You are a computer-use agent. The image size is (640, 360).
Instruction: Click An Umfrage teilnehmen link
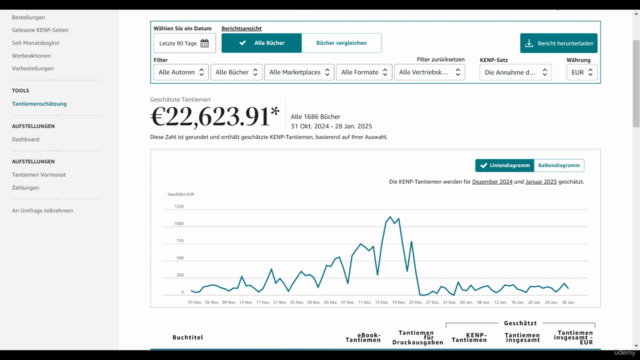(x=42, y=211)
